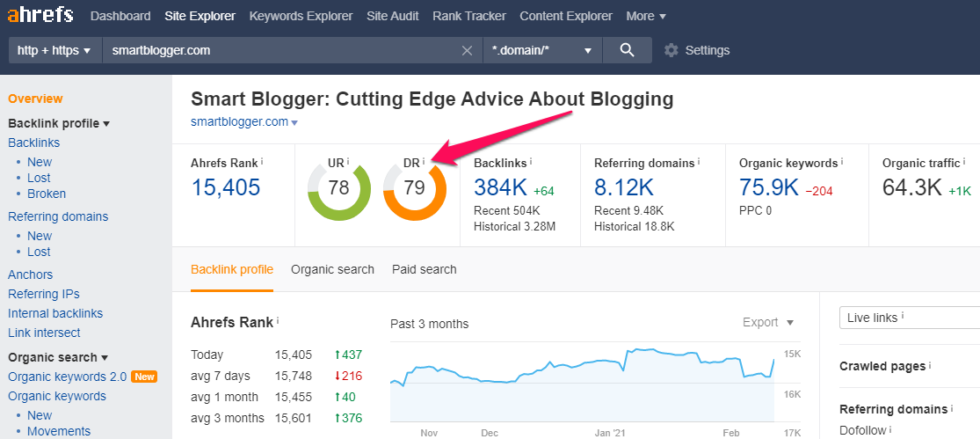Click the magnifier search button
This screenshot has width=980, height=439.
point(628,50)
